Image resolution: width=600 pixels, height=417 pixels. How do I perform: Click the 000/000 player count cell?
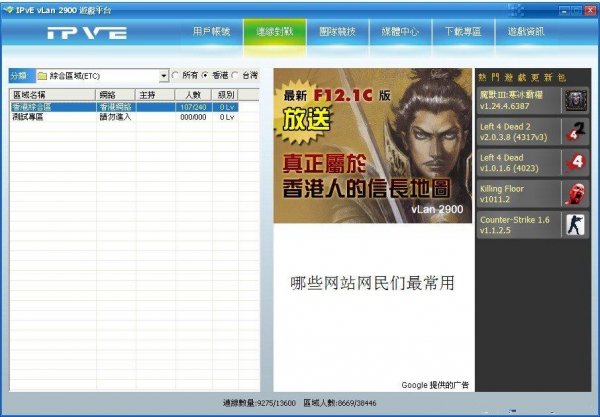193,117
